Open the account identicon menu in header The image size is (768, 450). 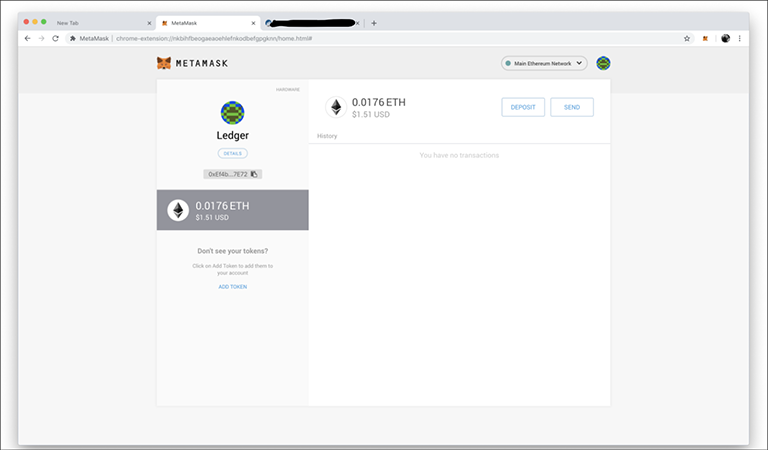(603, 63)
